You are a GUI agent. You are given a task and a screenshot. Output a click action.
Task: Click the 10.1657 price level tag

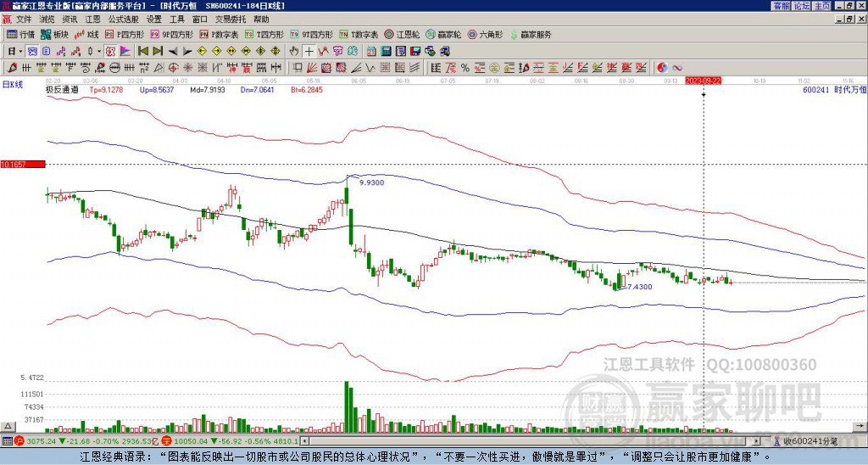click(22, 164)
